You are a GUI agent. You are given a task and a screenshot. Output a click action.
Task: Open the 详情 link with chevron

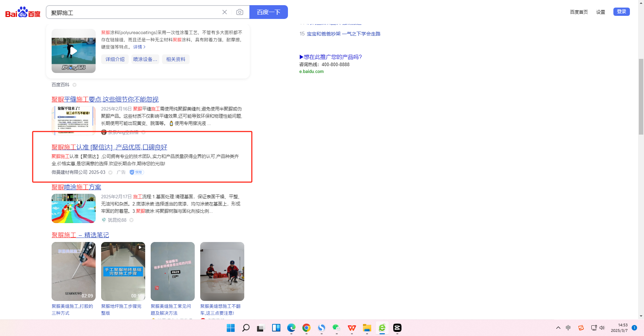[139, 47]
